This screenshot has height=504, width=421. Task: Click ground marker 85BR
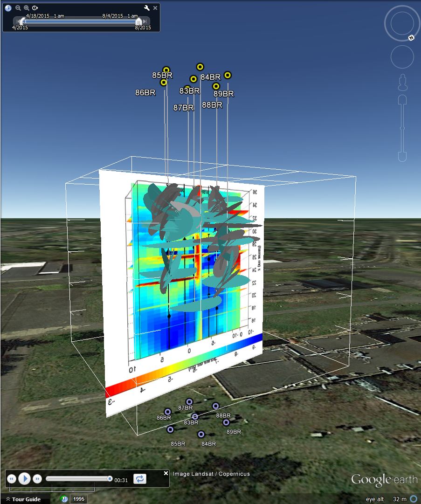(170, 429)
